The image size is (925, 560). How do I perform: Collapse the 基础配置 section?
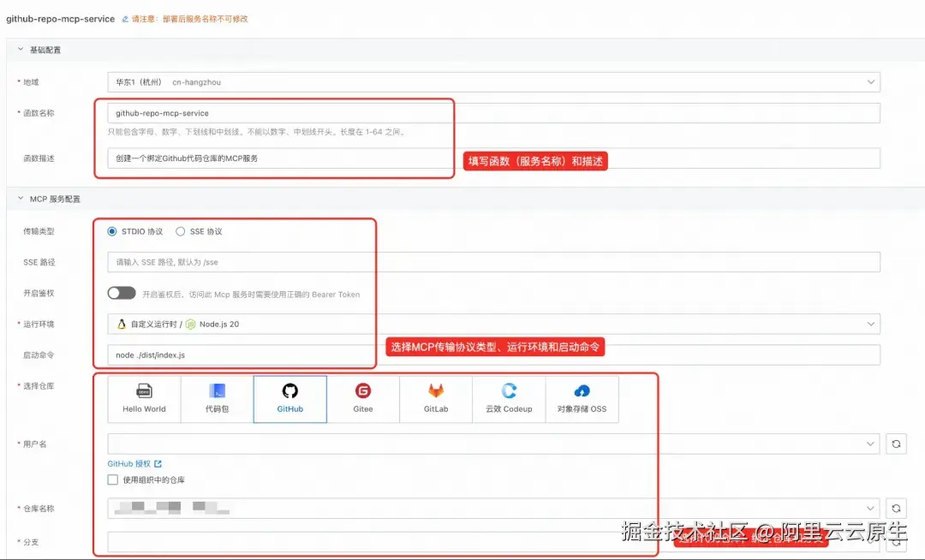coord(21,50)
